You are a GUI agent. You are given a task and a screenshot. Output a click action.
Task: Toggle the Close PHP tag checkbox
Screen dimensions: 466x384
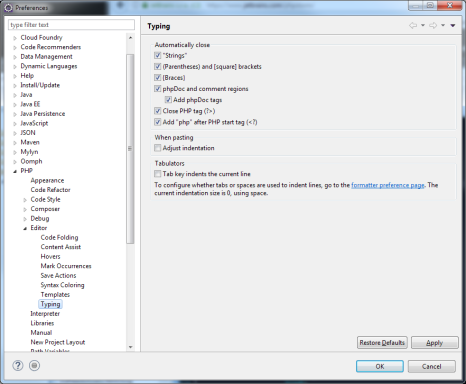coord(158,111)
